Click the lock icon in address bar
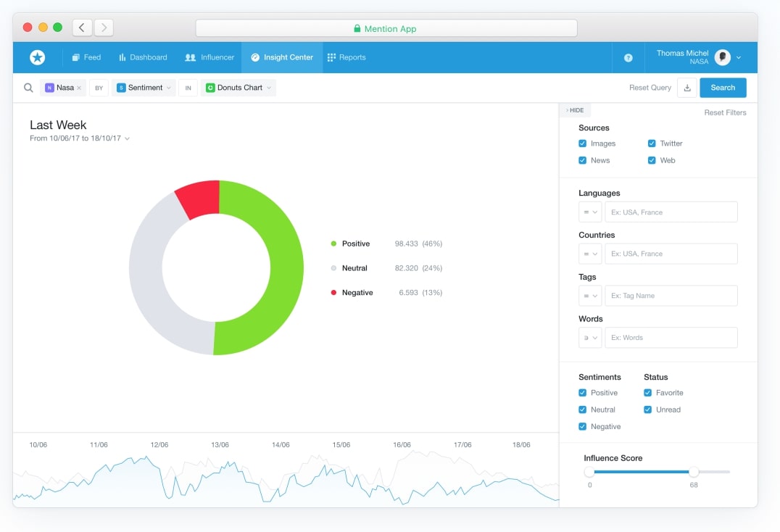Viewport: 780px width, 532px height. 357,28
